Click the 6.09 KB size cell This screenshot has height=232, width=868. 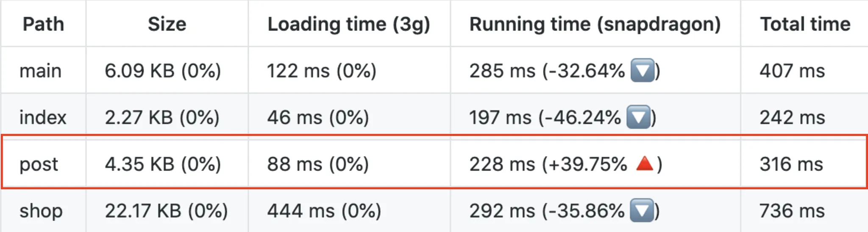click(163, 71)
